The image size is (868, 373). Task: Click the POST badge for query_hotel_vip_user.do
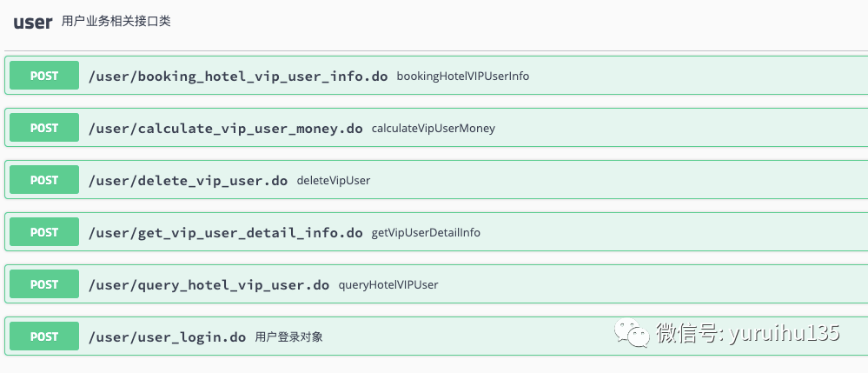coord(44,284)
